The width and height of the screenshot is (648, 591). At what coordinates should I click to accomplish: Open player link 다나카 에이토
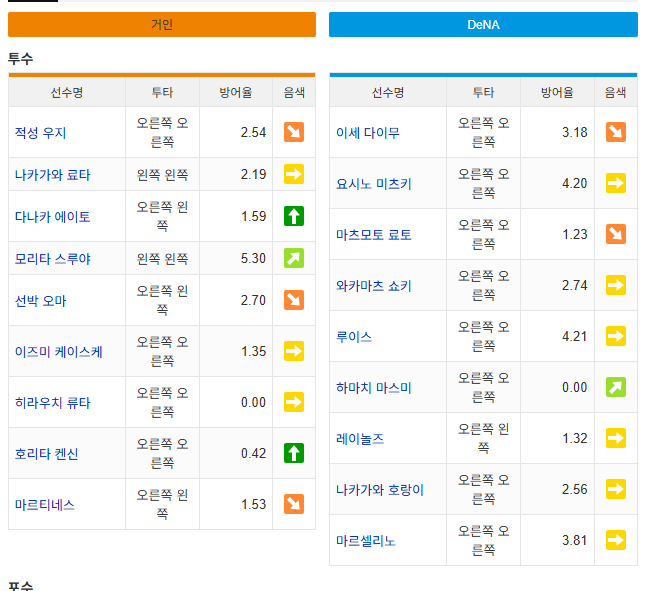click(52, 217)
